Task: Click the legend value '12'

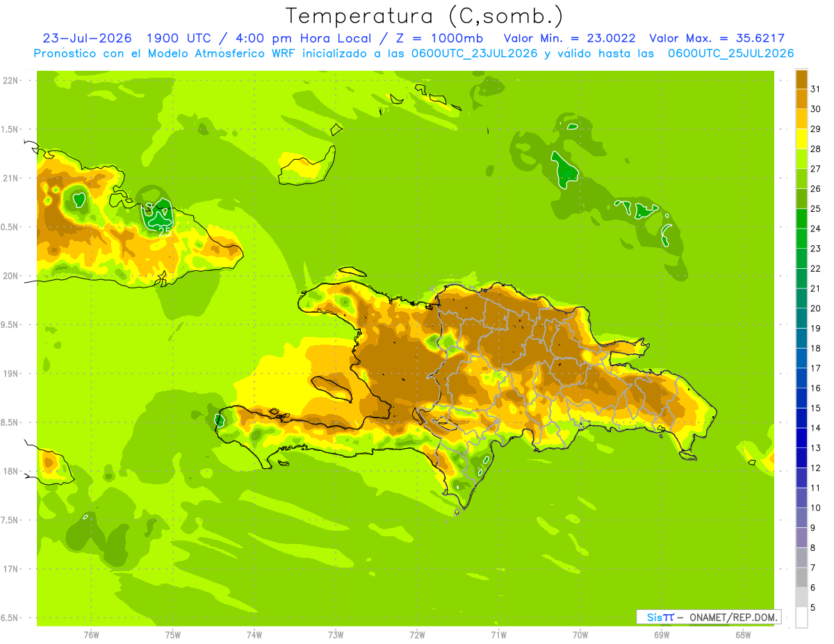Action: [x=815, y=468]
